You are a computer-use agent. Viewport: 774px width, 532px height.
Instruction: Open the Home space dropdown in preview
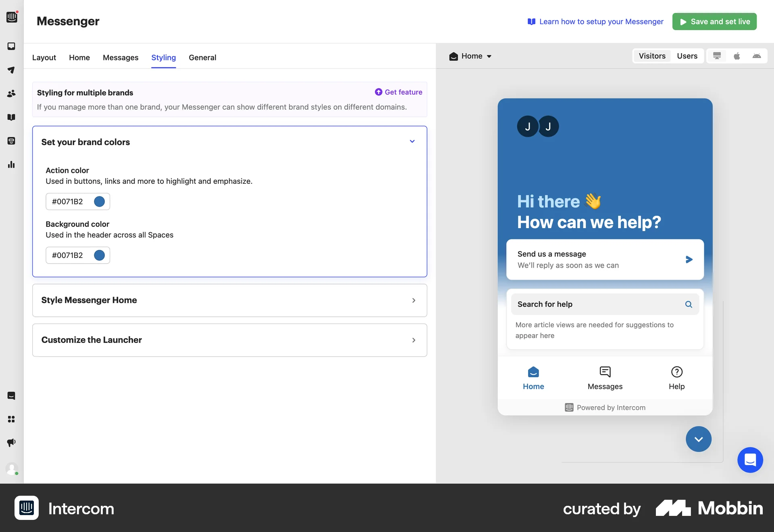click(470, 56)
